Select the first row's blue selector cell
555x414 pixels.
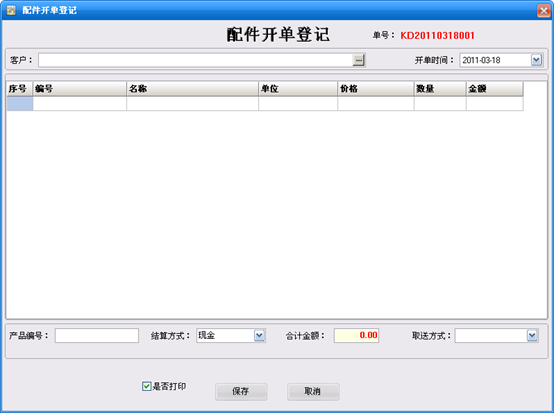click(x=20, y=104)
